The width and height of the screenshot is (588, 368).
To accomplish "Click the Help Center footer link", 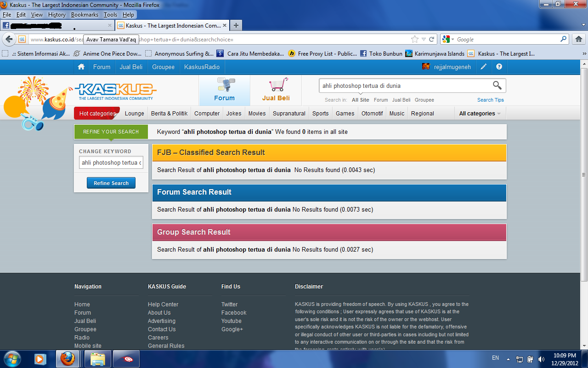I will tap(163, 305).
